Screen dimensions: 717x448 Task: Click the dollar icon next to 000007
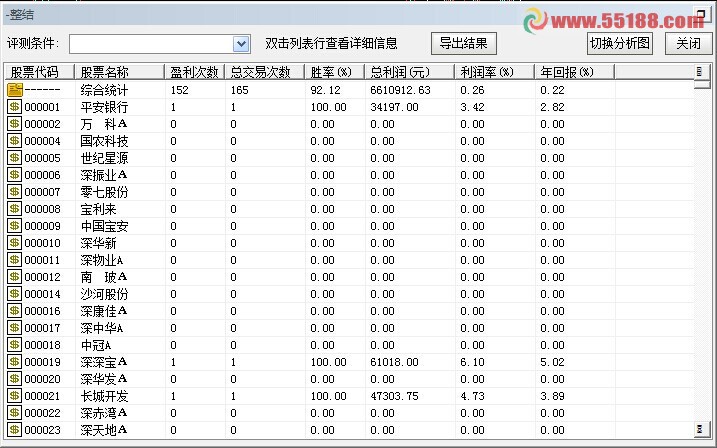(x=15, y=192)
